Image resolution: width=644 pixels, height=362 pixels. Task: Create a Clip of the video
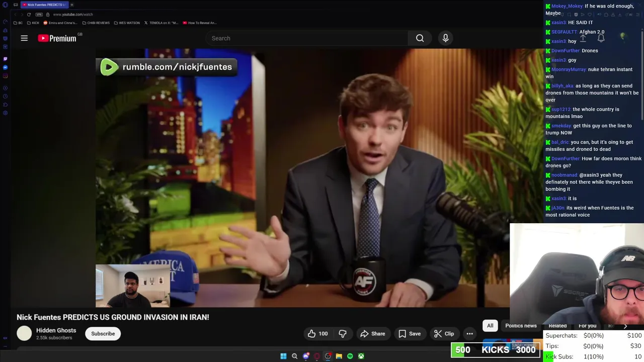(444, 334)
